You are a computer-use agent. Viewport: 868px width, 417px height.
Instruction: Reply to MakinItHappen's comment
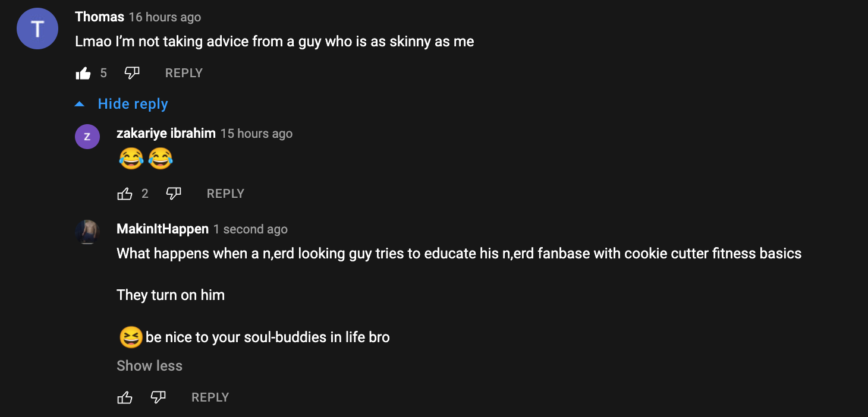210,397
